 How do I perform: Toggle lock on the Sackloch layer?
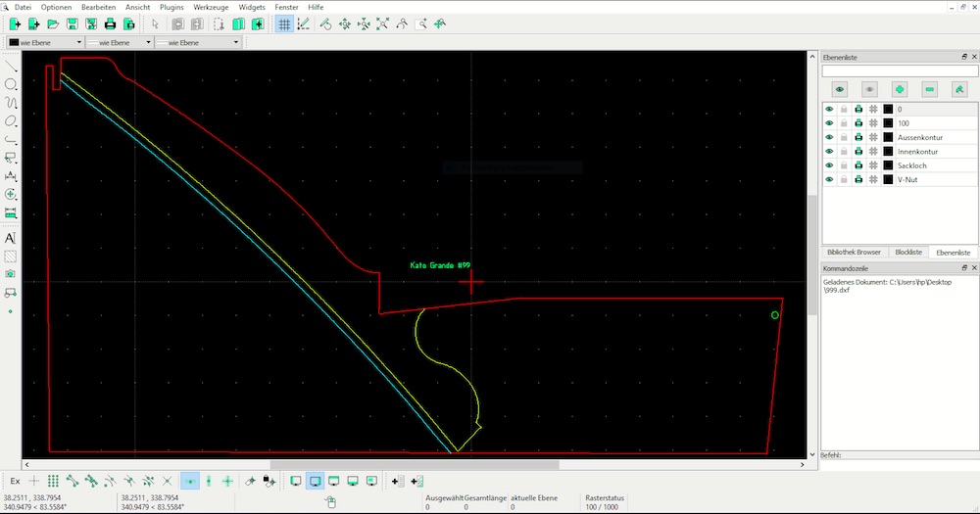(x=844, y=166)
